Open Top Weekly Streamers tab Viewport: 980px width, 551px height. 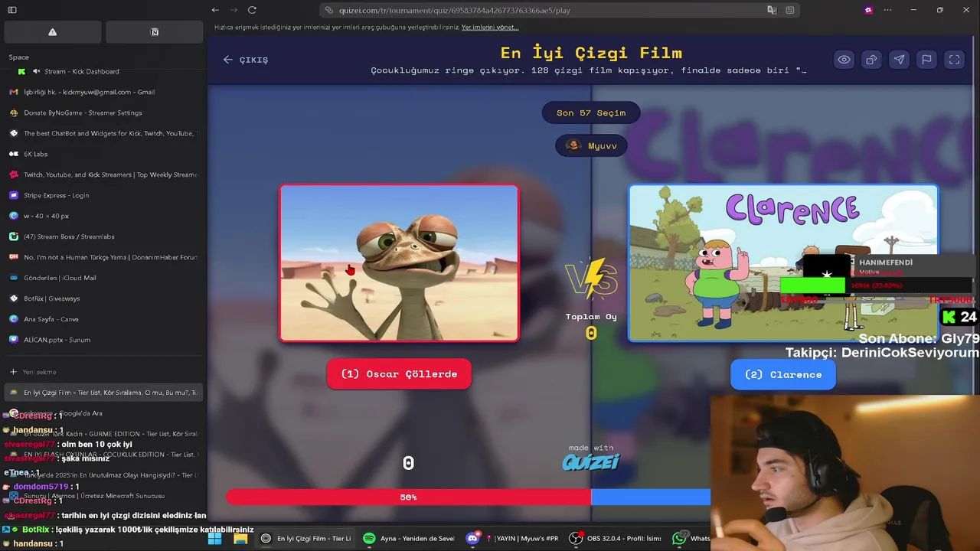103,174
